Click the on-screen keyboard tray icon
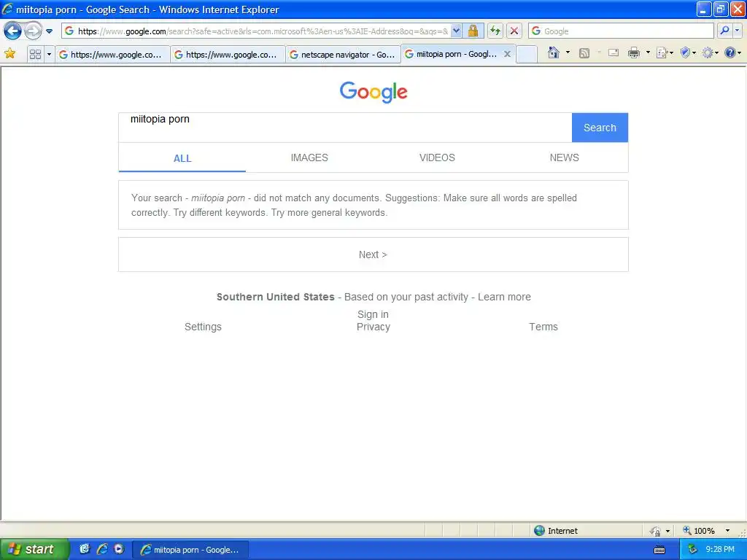 coord(659,550)
